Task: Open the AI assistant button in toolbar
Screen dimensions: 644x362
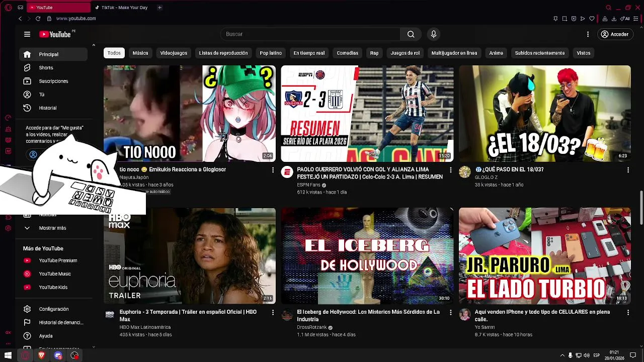Action: click(x=625, y=19)
